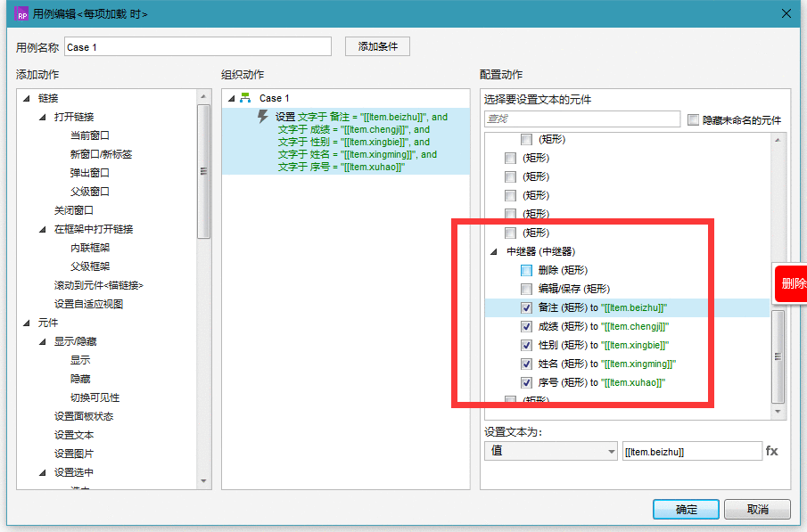This screenshot has width=807, height=532.
Task: Select the 设置 文字于 备注 action row
Action: point(346,142)
